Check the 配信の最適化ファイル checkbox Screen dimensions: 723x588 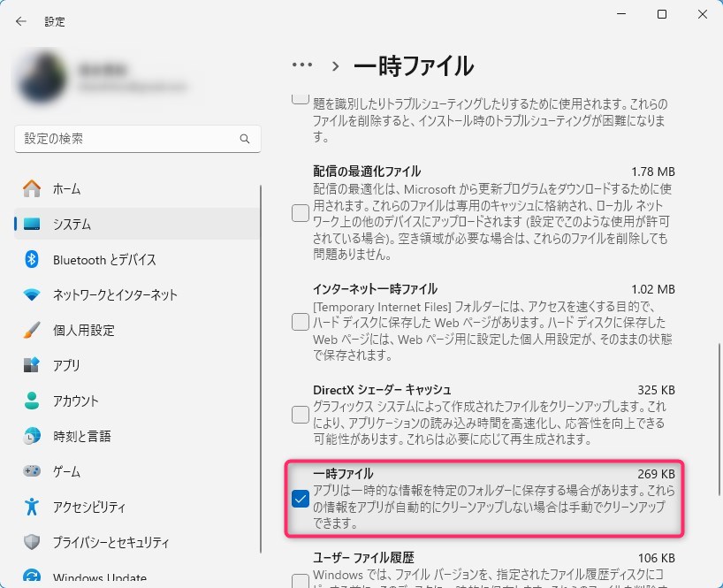click(x=301, y=213)
